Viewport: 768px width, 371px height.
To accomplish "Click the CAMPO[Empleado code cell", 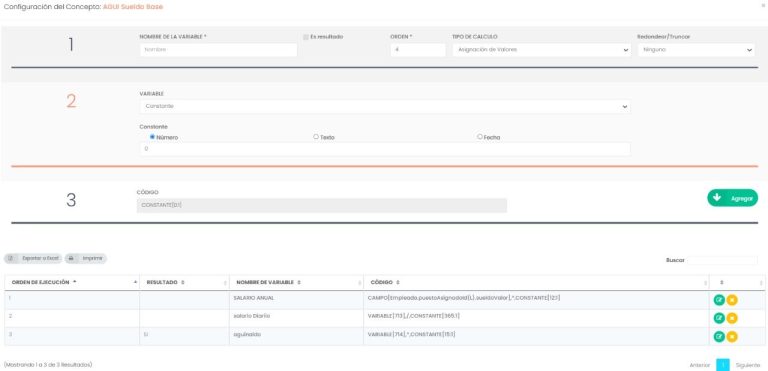I will tap(536, 300).
